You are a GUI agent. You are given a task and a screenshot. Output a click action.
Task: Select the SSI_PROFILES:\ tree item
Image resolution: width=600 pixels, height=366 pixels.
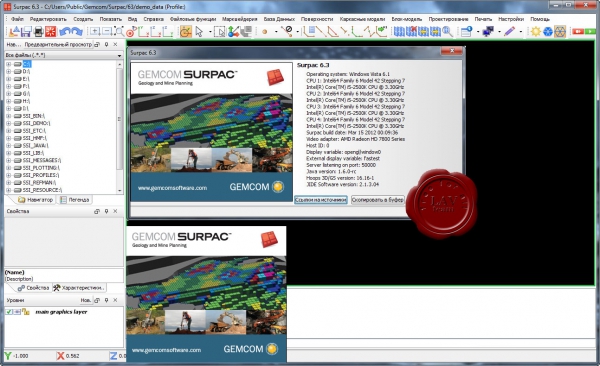coord(41,175)
